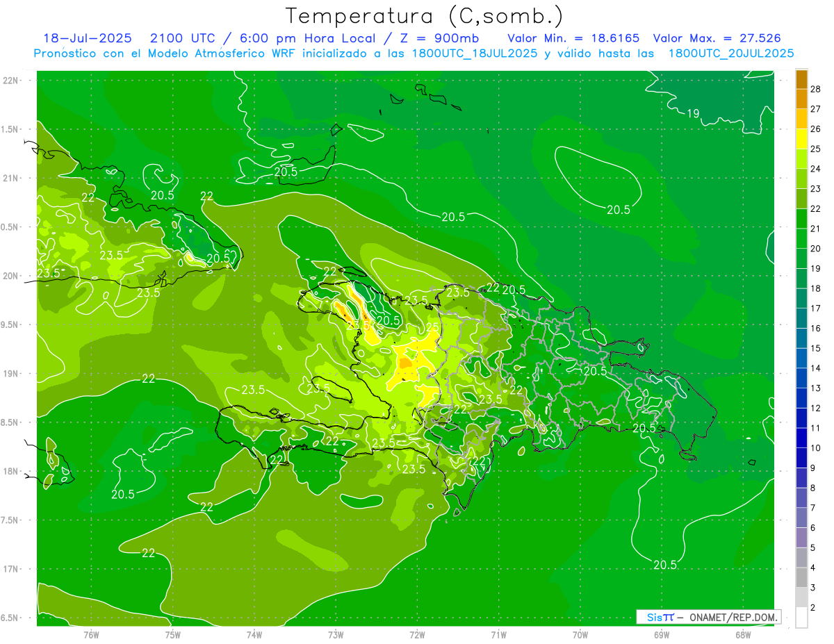Select the 'Z = 900mb' level text
The width and height of the screenshot is (834, 644).
coord(436,38)
